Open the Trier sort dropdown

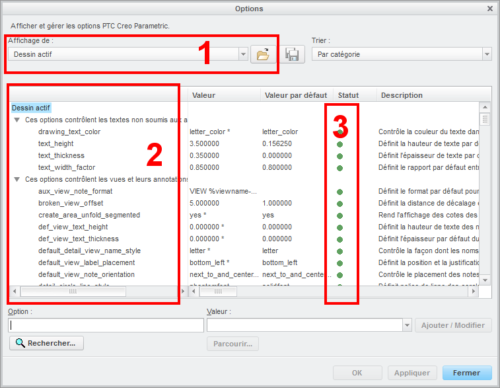(487, 54)
